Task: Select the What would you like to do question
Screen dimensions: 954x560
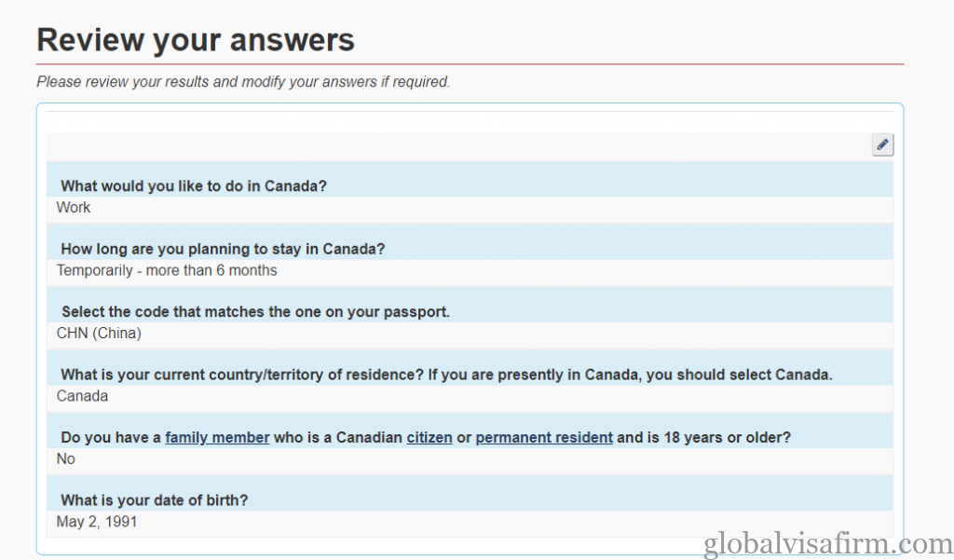Action: click(x=194, y=185)
